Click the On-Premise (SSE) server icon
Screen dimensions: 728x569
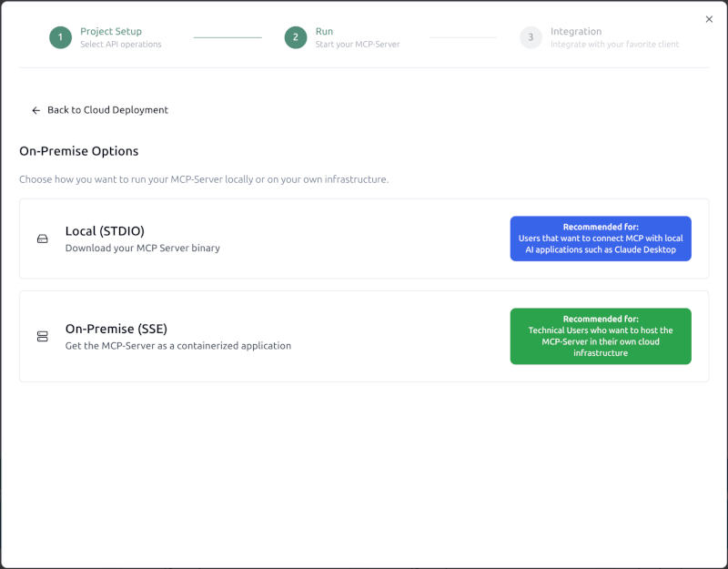[x=42, y=337]
